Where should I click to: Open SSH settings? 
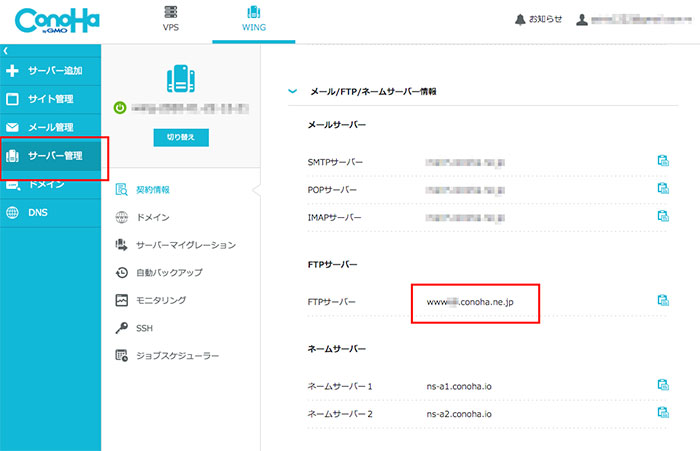(x=144, y=328)
